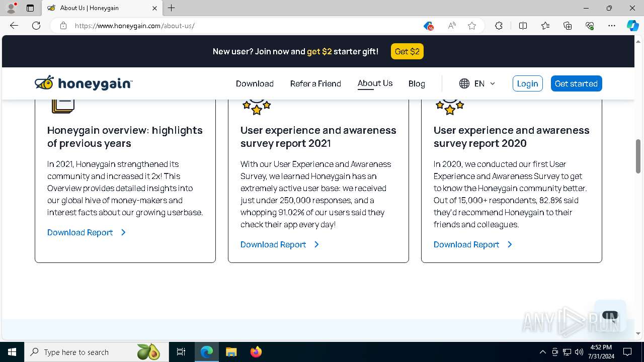Click the 2020 report stars icon
The width and height of the screenshot is (644, 362).
pos(450,107)
